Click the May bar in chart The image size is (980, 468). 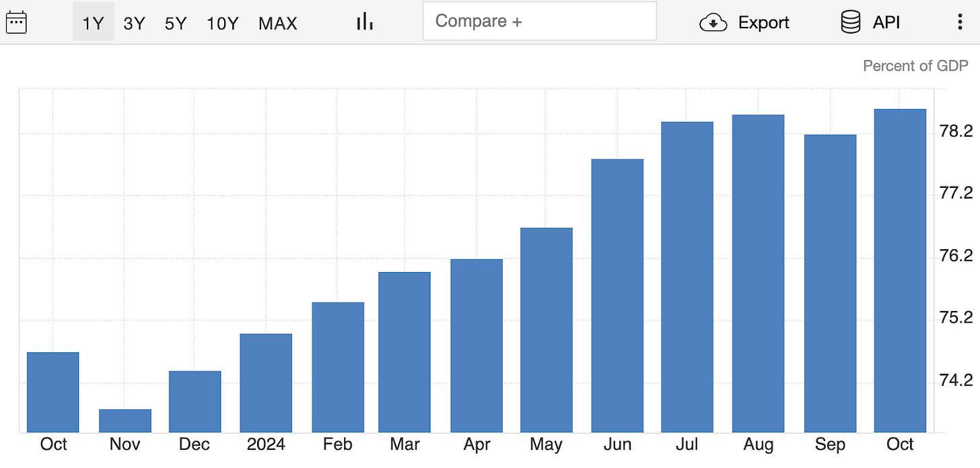click(547, 330)
